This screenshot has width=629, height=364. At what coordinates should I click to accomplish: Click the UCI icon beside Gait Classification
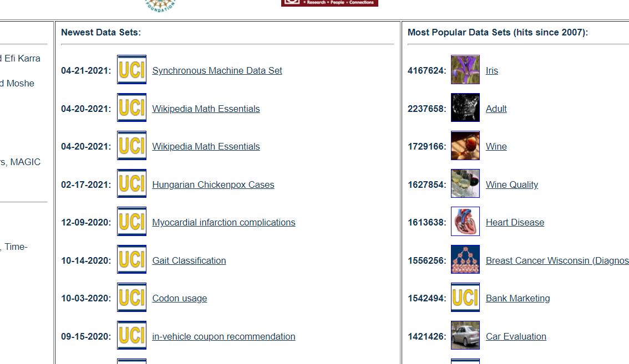(131, 259)
